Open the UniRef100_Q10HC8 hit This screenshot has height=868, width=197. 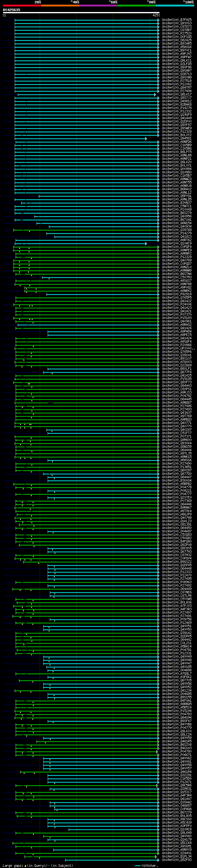(x=177, y=830)
